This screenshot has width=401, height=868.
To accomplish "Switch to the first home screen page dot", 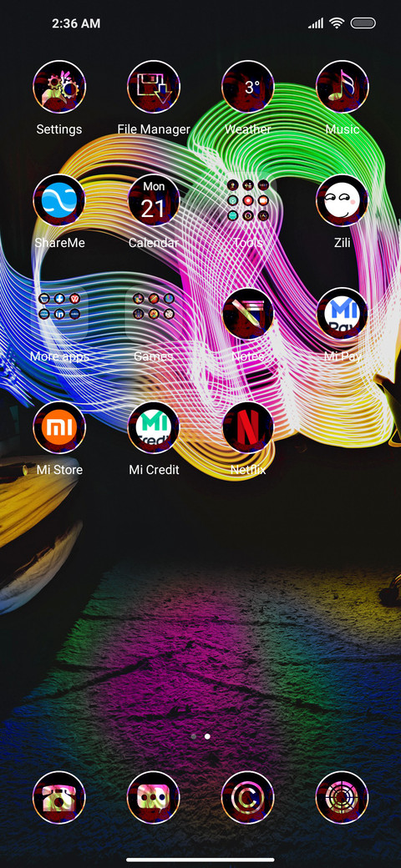I will 193,736.
